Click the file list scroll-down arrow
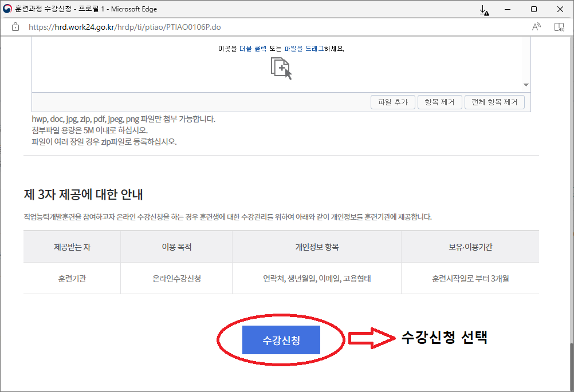574x392 pixels. (x=526, y=85)
